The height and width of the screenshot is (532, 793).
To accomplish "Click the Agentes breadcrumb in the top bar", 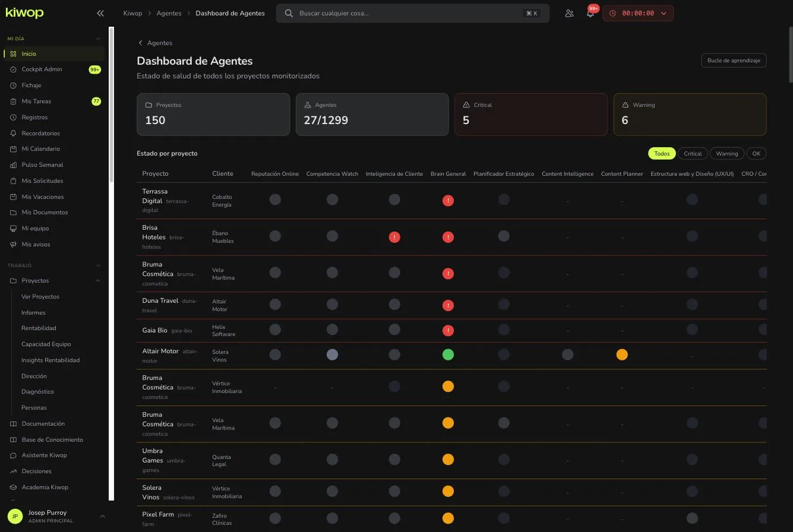I will (169, 13).
